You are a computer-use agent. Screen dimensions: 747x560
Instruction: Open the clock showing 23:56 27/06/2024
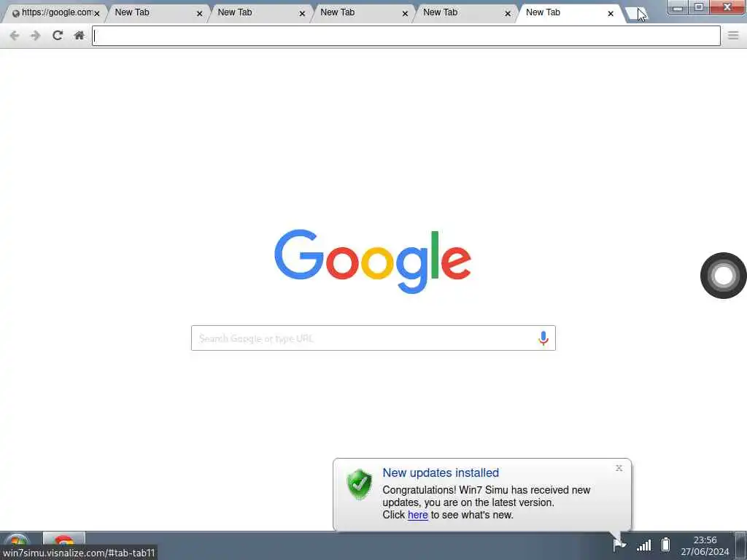(x=705, y=545)
